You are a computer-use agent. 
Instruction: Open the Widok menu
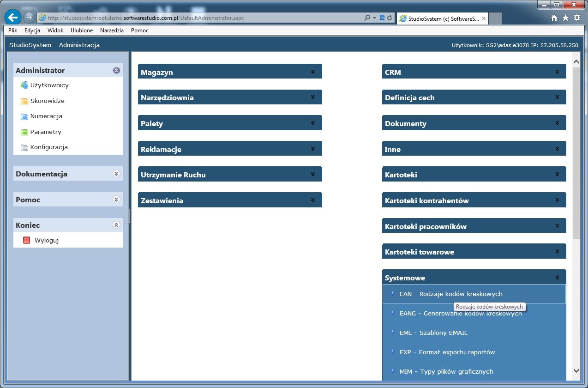[55, 30]
